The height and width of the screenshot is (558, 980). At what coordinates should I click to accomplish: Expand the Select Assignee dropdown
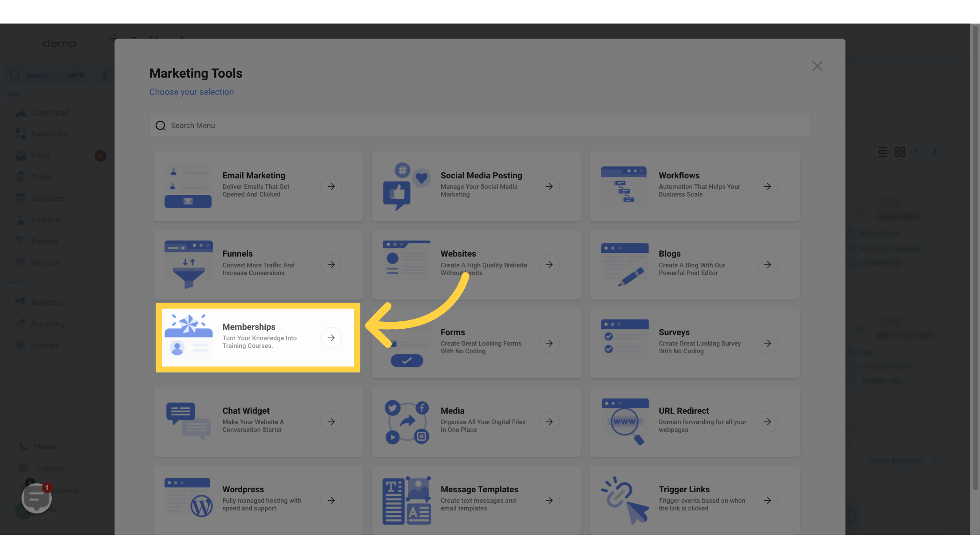point(903,461)
